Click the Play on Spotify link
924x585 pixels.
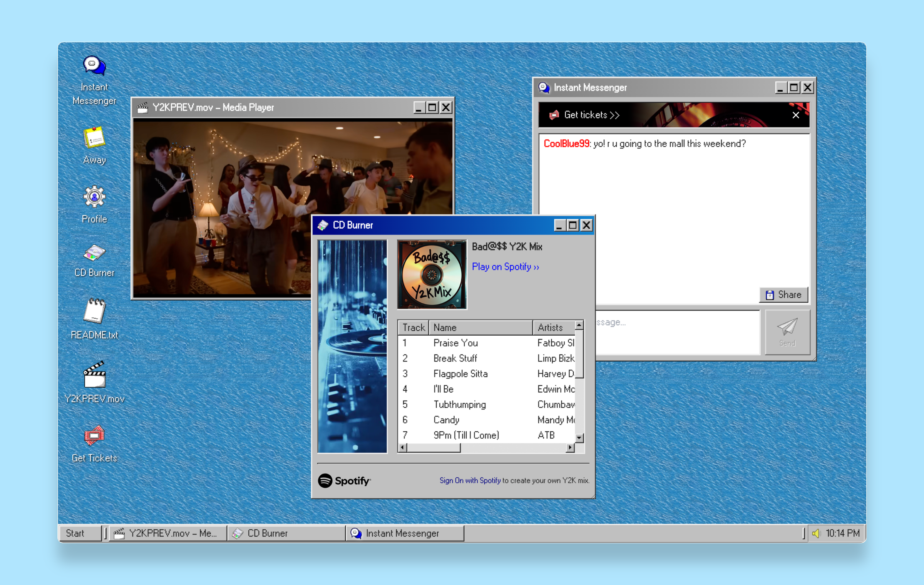[x=506, y=267]
